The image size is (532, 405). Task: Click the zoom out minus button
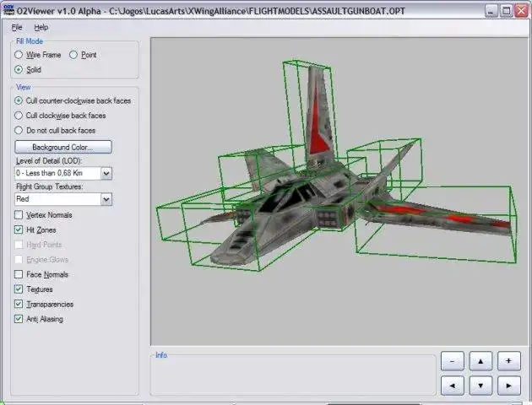point(453,361)
